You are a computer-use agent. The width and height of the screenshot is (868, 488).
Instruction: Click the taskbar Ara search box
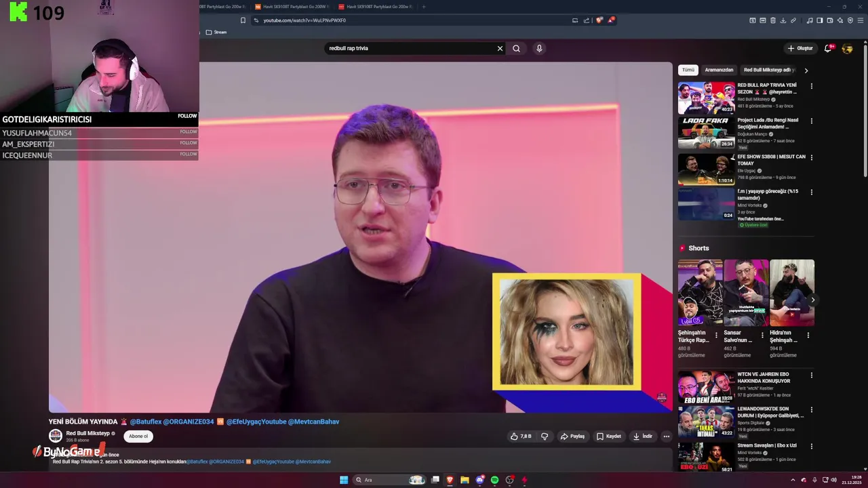pyautogui.click(x=390, y=480)
